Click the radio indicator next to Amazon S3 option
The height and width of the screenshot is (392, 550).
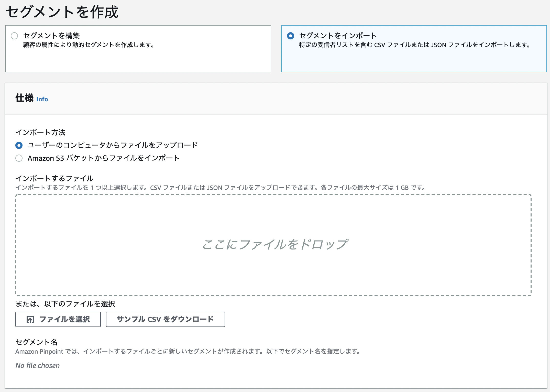tap(19, 158)
